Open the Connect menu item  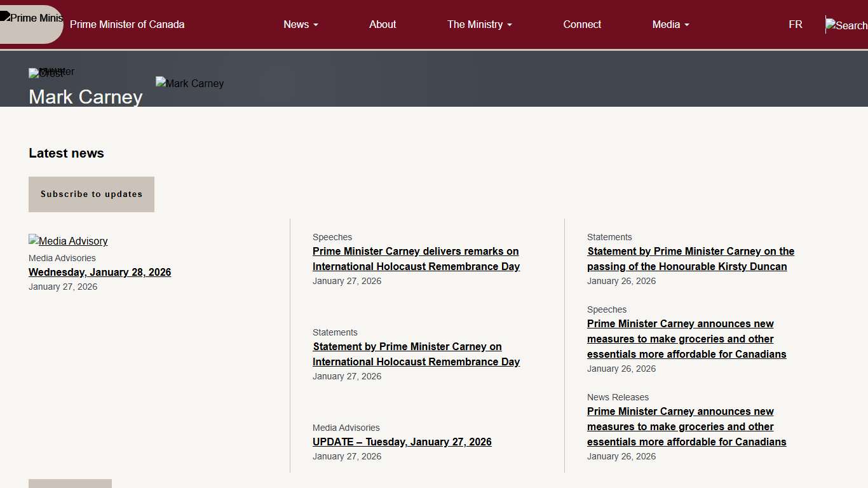click(x=582, y=24)
